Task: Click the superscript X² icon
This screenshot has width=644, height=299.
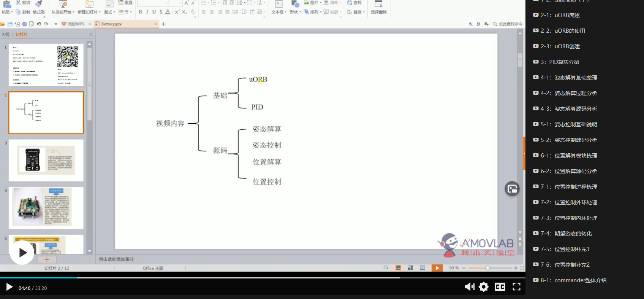Action: (x=177, y=12)
